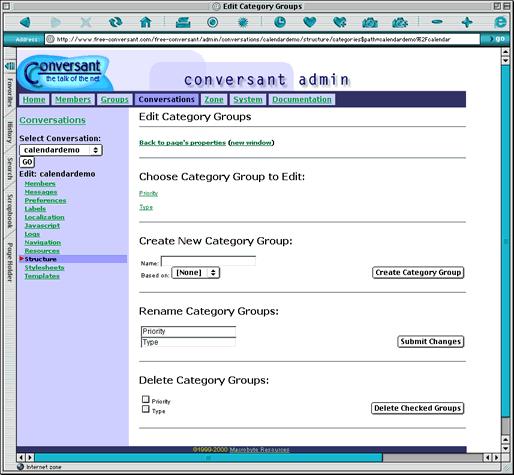Edit the Priority category group link
The image size is (514, 475).
(x=148, y=193)
